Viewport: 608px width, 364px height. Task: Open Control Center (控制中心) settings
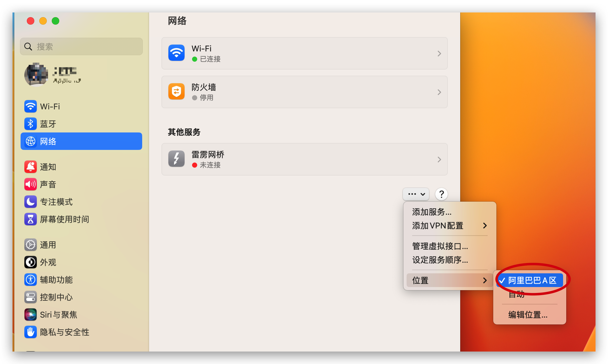click(56, 297)
